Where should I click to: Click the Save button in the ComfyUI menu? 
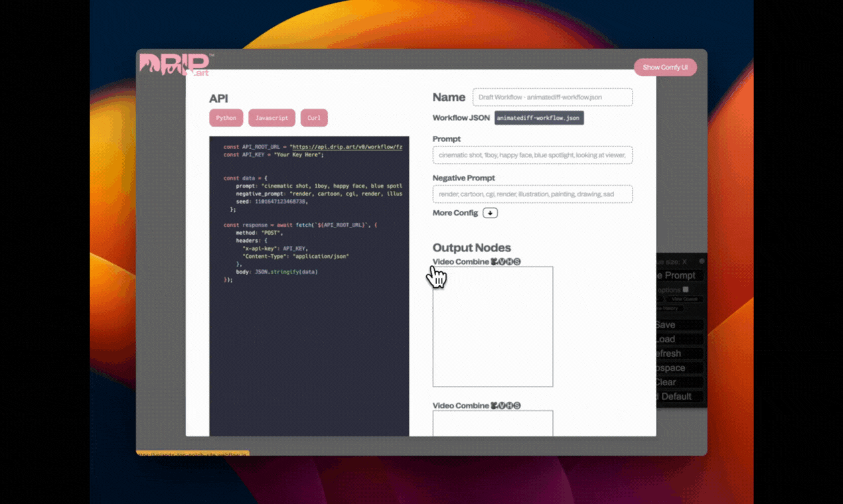click(680, 325)
